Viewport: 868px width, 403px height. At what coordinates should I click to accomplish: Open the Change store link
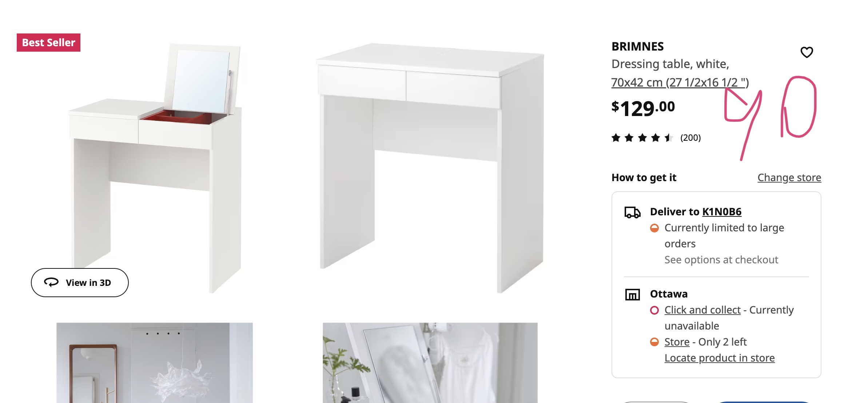tap(789, 177)
